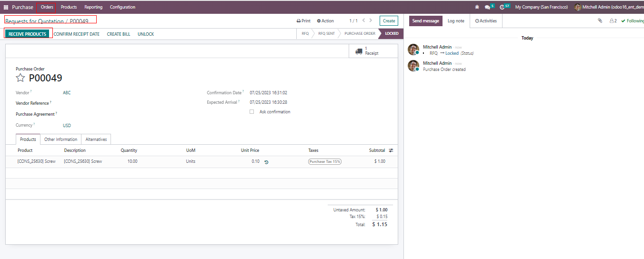Open the Action dropdown menu
644x259 pixels.
[x=325, y=21]
